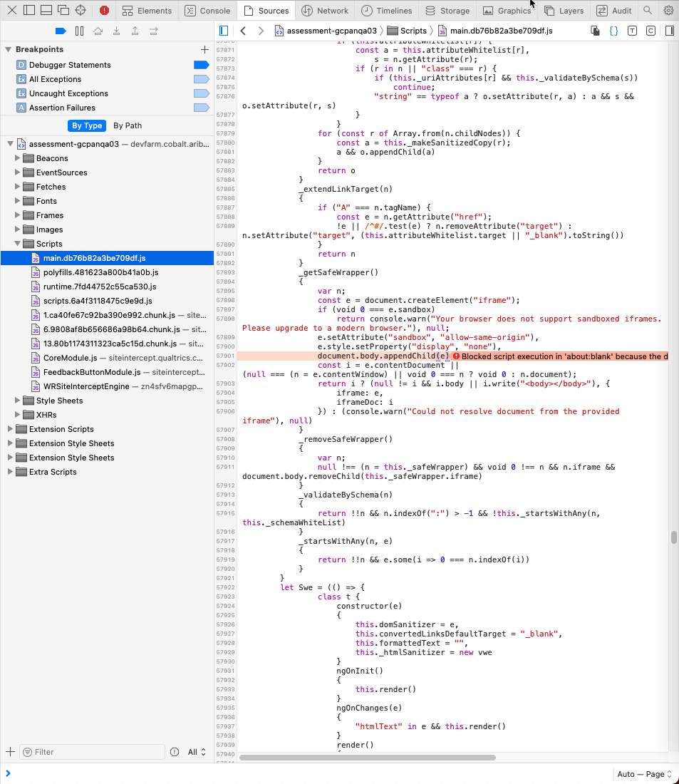Image resolution: width=679 pixels, height=784 pixels.
Task: Switch to the Network tab
Action: (x=324, y=11)
